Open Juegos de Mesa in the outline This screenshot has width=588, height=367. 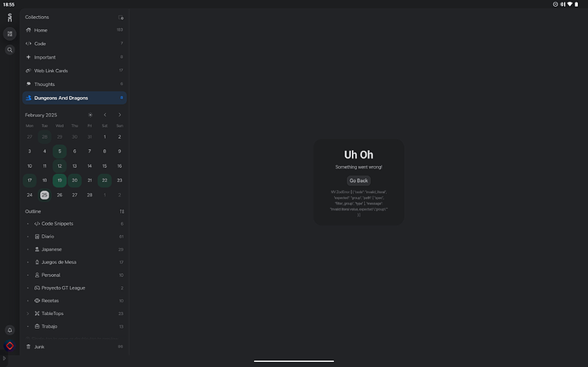(74, 262)
